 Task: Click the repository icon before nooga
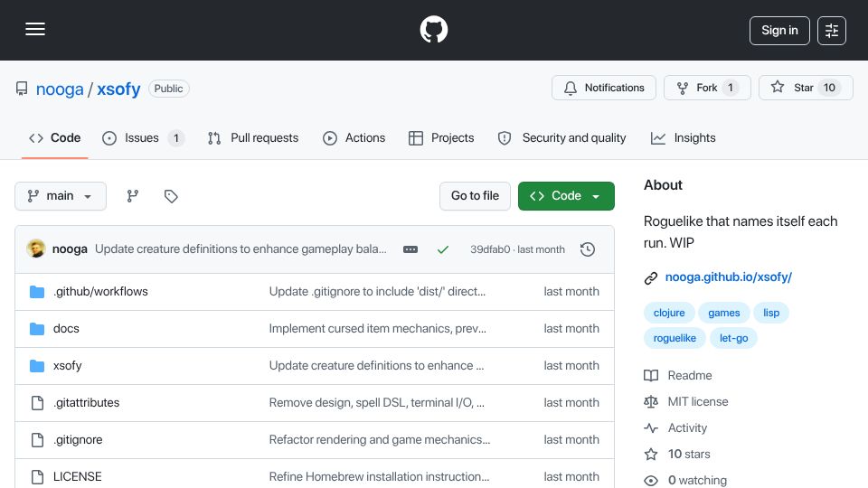(x=22, y=89)
